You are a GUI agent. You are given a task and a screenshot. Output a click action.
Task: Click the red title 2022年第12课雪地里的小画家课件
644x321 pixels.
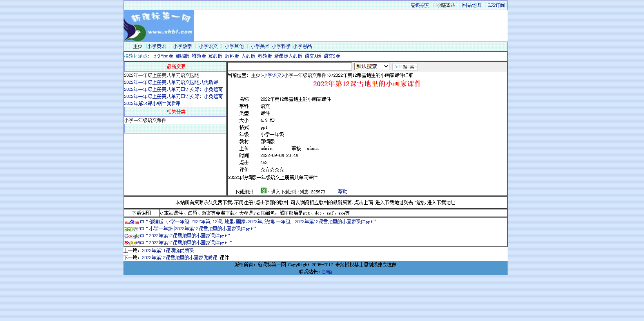tap(367, 84)
